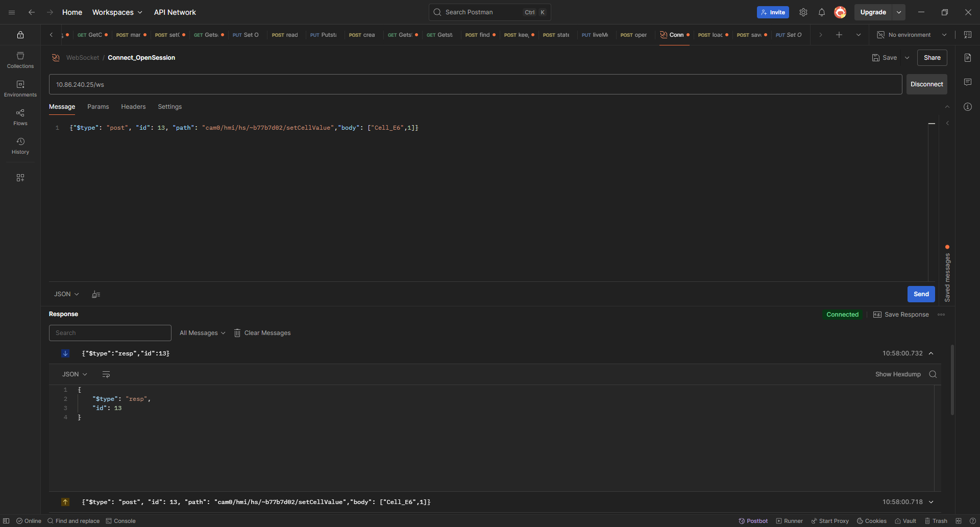
Task: Open the No environment selector
Action: pyautogui.click(x=912, y=35)
